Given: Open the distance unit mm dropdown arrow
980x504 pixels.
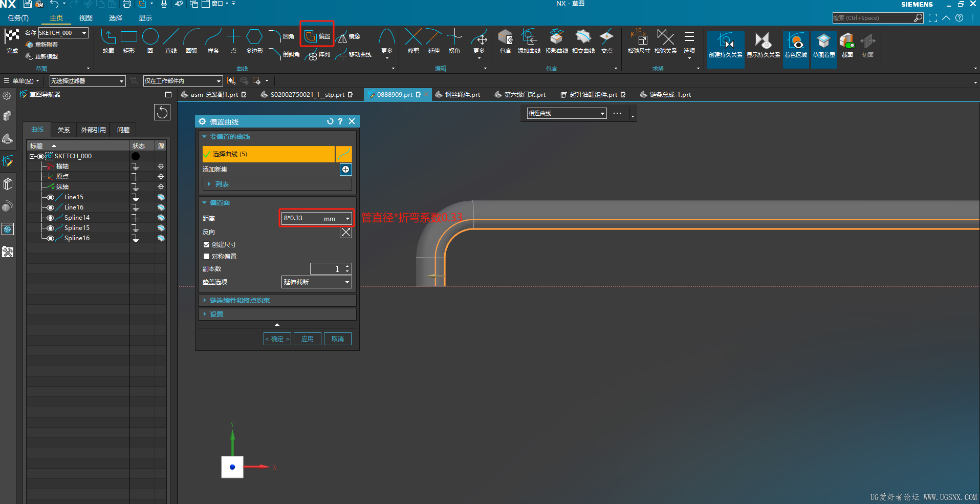Looking at the screenshot, I should pyautogui.click(x=347, y=219).
